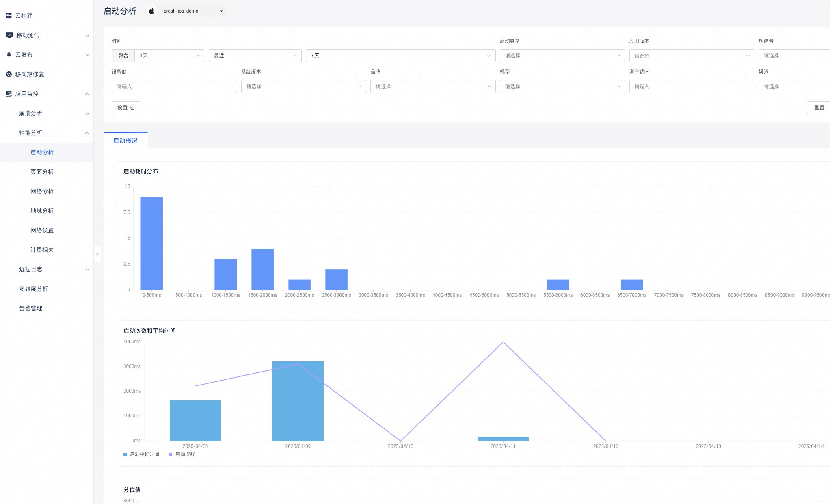Screen dimensions: 830x504
Task: Open the 7天 range dropdown
Action: coord(400,56)
